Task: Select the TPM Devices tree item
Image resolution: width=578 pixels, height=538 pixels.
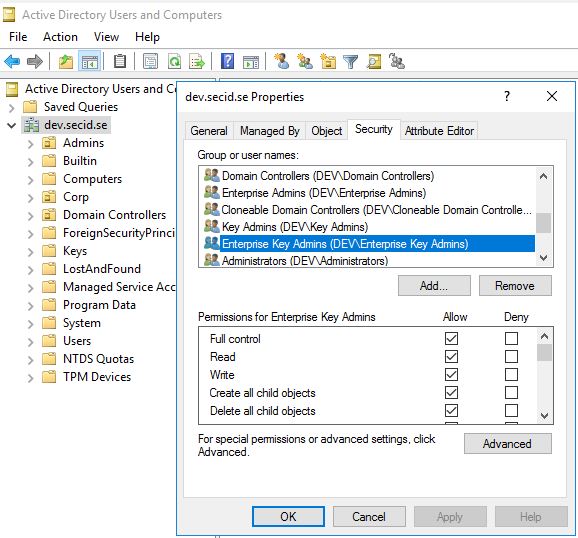Action: tap(97, 377)
